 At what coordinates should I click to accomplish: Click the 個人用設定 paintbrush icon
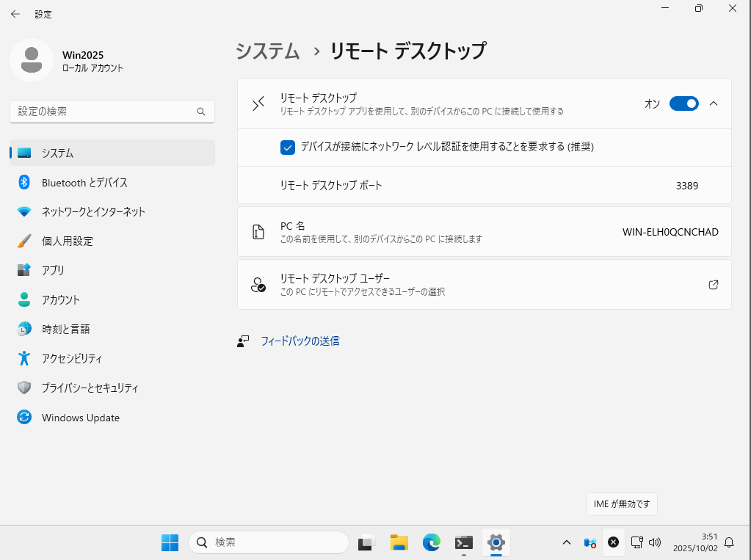click(x=24, y=241)
